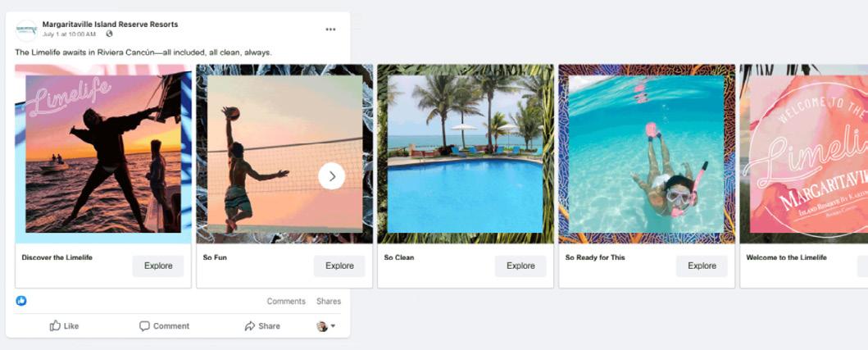This screenshot has width=868, height=350.
Task: Click the globe public audience icon
Action: tap(109, 34)
